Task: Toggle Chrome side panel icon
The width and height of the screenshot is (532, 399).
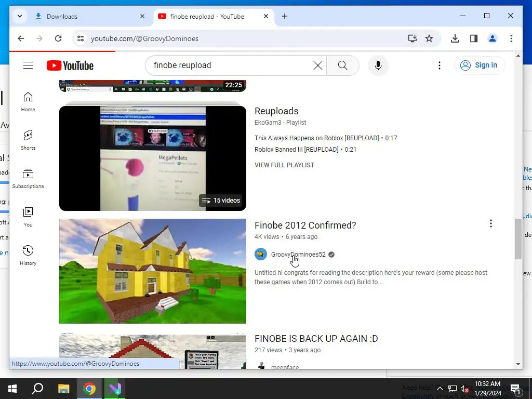Action: tap(474, 38)
